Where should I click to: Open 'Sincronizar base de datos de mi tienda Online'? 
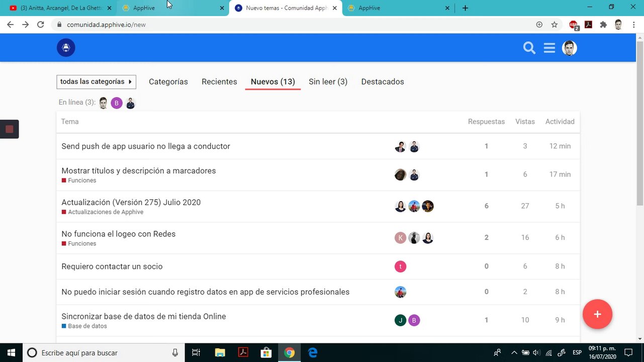(x=144, y=317)
